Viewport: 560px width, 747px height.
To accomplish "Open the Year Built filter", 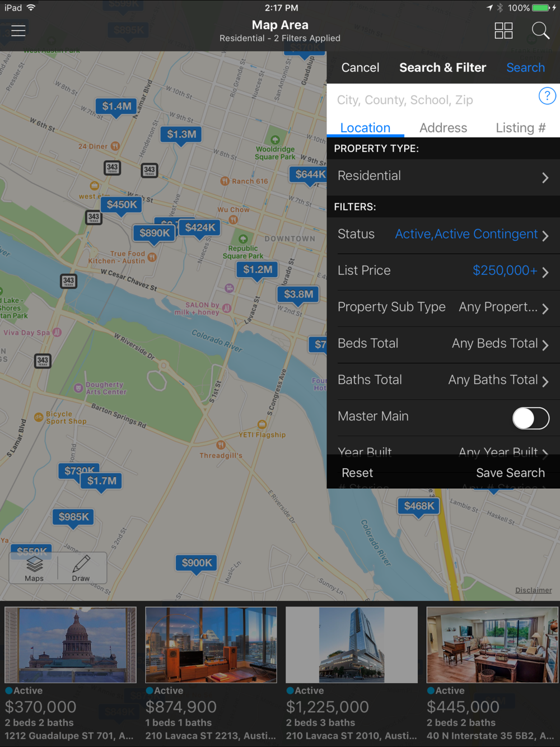I will click(x=444, y=446).
